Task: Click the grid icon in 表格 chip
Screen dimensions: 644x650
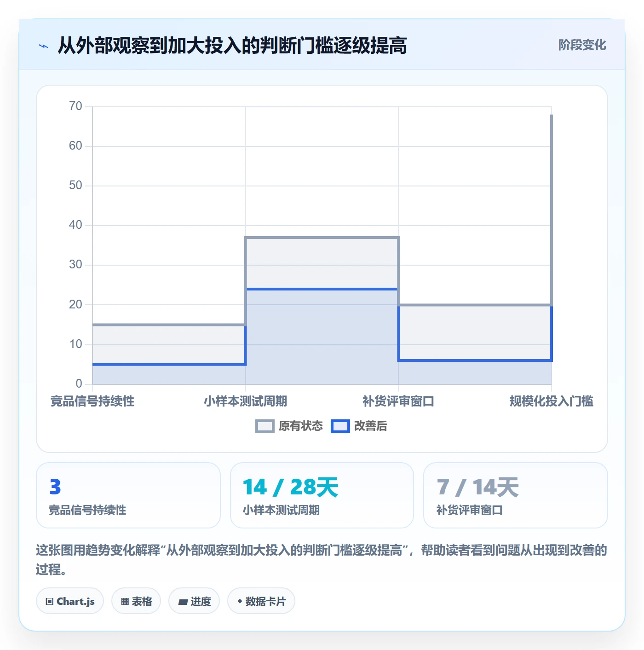Action: (x=125, y=602)
